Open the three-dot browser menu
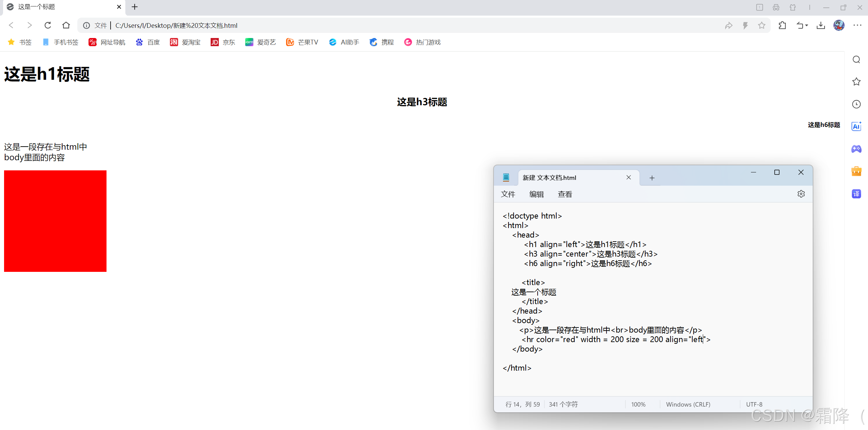This screenshot has height=430, width=868. [857, 25]
